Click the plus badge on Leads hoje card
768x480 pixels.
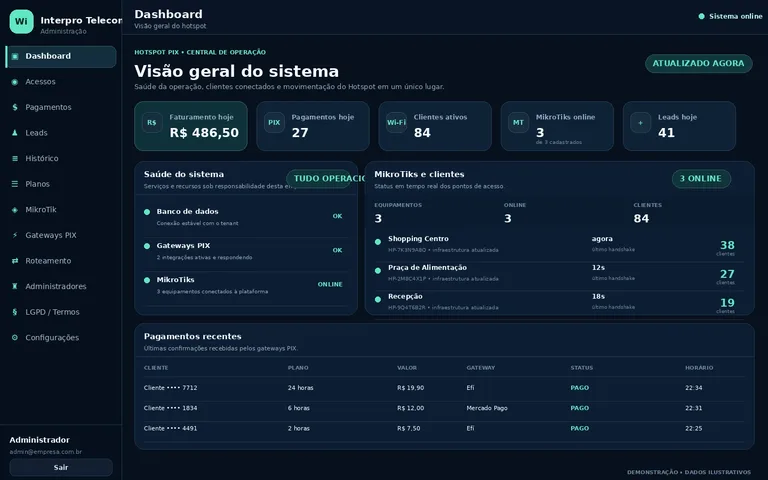pyautogui.click(x=641, y=122)
